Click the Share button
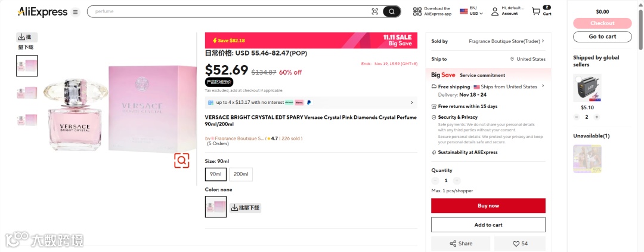644x252 pixels. tap(461, 244)
